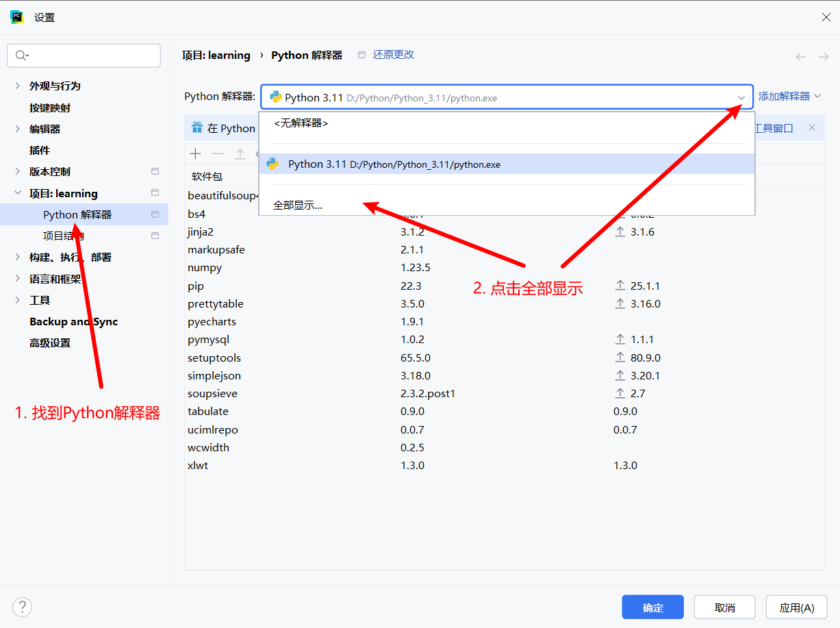
Task: Click the forward navigation arrow
Action: [x=823, y=57]
